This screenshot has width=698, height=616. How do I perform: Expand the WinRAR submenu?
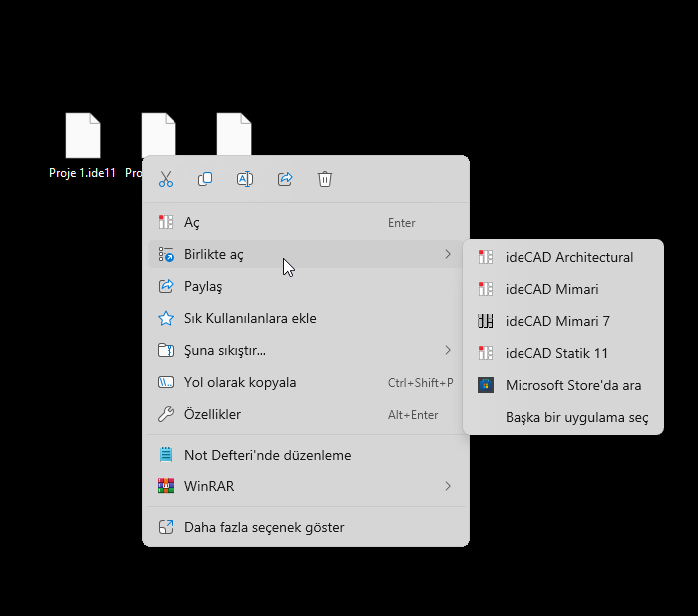pyautogui.click(x=305, y=486)
